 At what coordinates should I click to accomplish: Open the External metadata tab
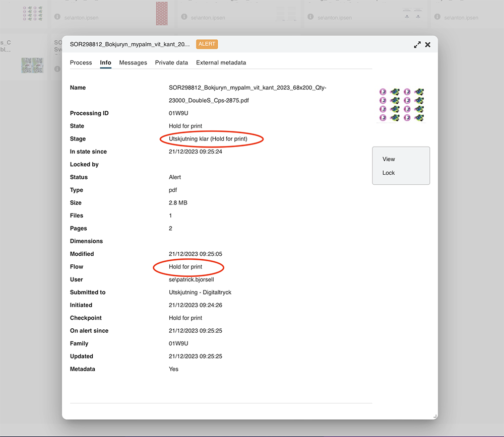click(221, 63)
